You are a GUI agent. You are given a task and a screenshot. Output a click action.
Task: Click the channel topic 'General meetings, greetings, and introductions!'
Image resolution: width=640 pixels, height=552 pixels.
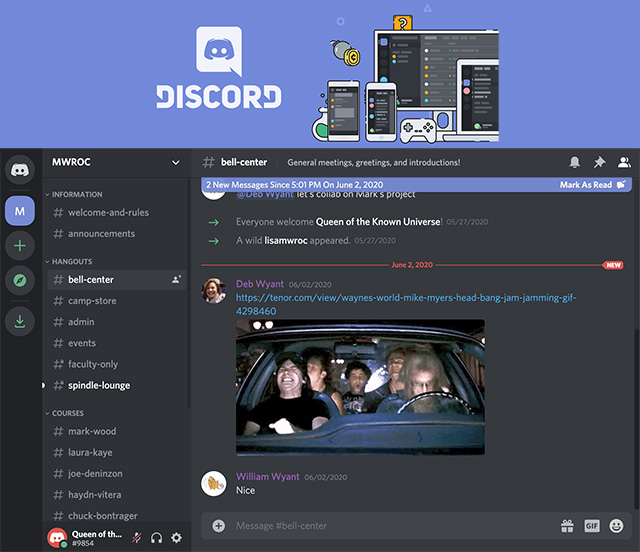(373, 162)
